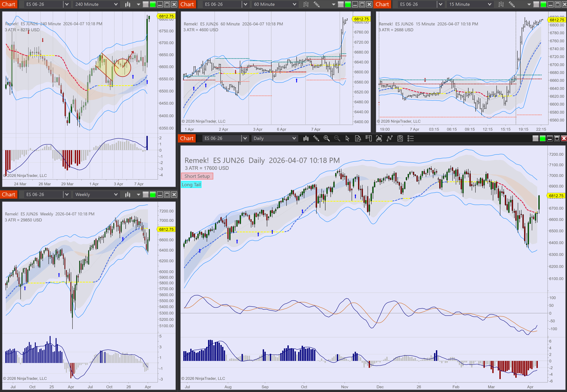Viewport: 567px width, 392px height.
Task: Expand the 240 Minute interval dropdown
Action: click(116, 4)
